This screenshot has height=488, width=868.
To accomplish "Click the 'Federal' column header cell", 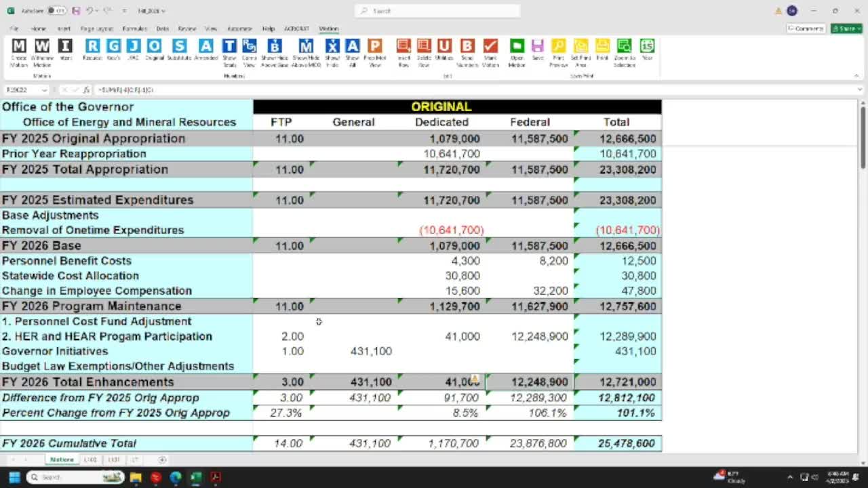I will click(x=530, y=122).
